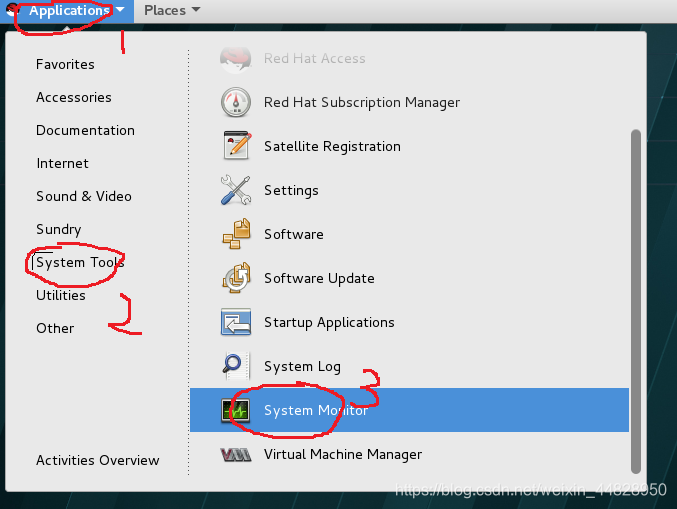Screen dimensions: 677x509
Task: Open the Software application label
Action: (294, 234)
